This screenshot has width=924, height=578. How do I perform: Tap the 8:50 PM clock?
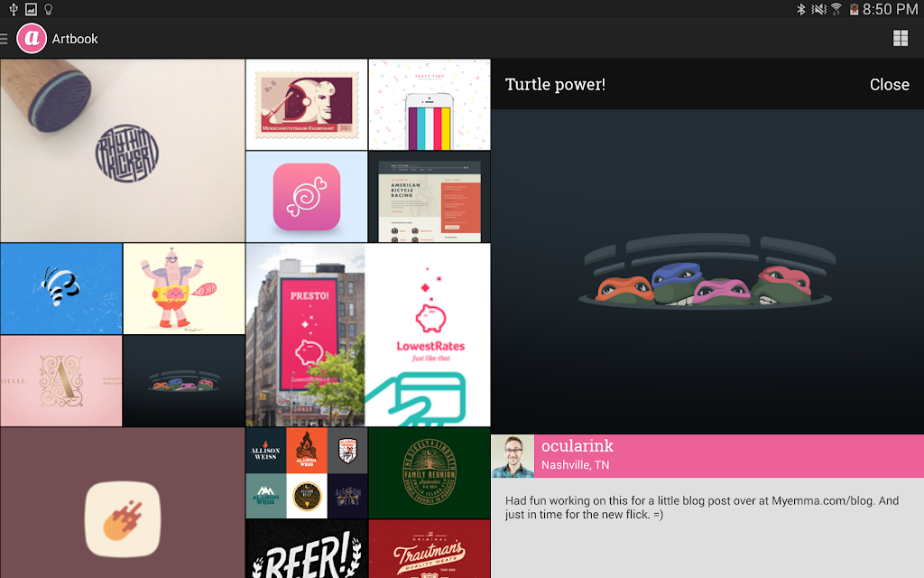tap(890, 9)
